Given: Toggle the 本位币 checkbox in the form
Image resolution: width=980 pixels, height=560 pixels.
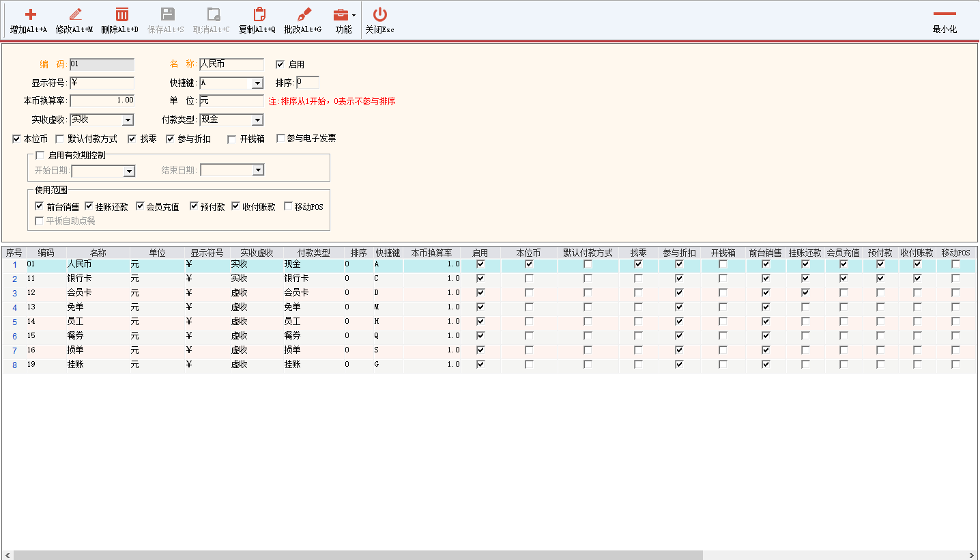Looking at the screenshot, I should (17, 139).
